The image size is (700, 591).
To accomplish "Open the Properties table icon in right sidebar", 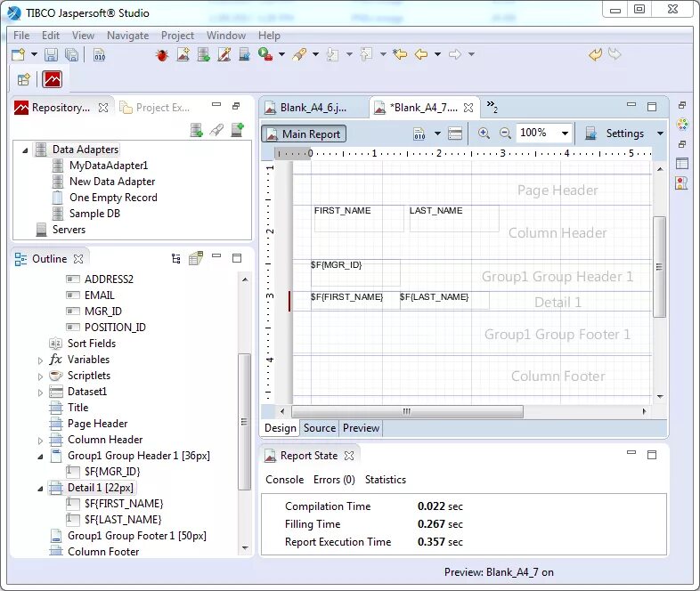I will tap(681, 163).
